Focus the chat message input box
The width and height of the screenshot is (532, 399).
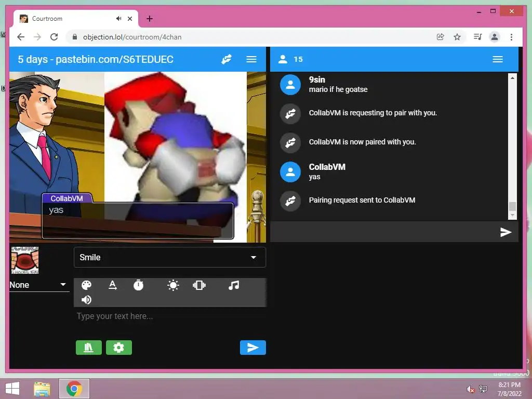point(383,232)
